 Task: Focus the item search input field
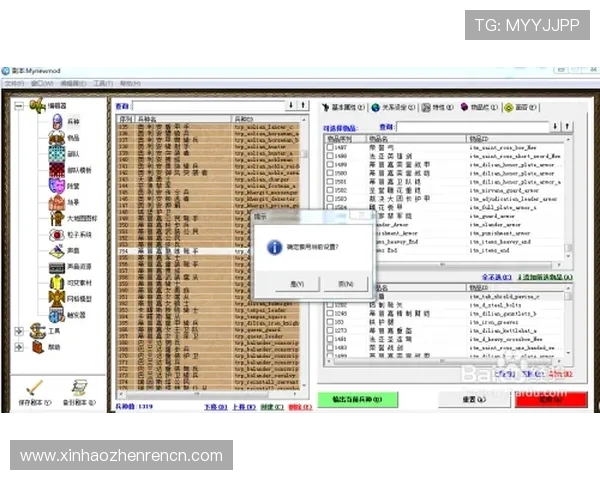(473, 127)
